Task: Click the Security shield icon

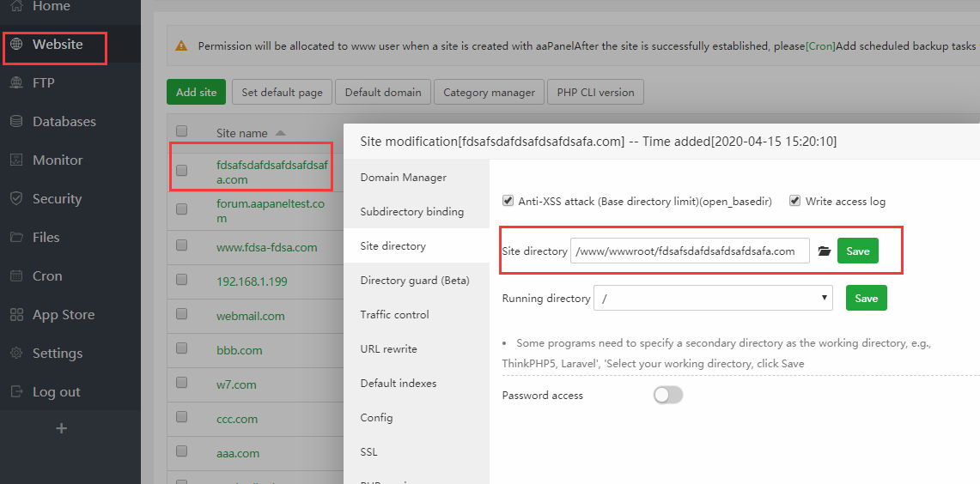Action: [x=16, y=199]
